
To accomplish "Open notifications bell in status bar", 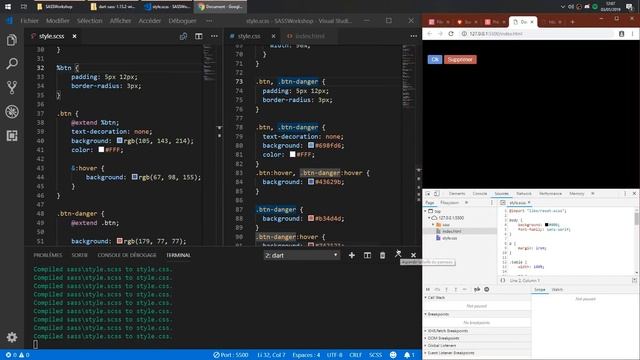I will [409, 355].
